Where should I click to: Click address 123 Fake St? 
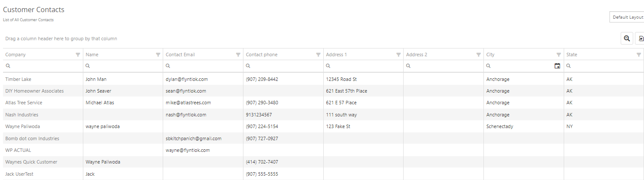(x=338, y=126)
